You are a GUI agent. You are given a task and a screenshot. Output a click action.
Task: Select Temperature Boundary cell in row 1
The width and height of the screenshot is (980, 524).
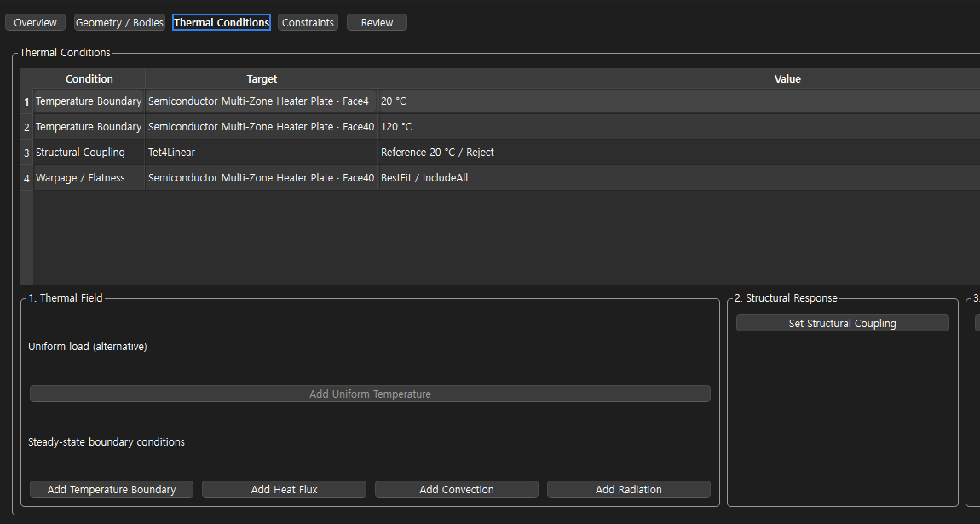[89, 101]
